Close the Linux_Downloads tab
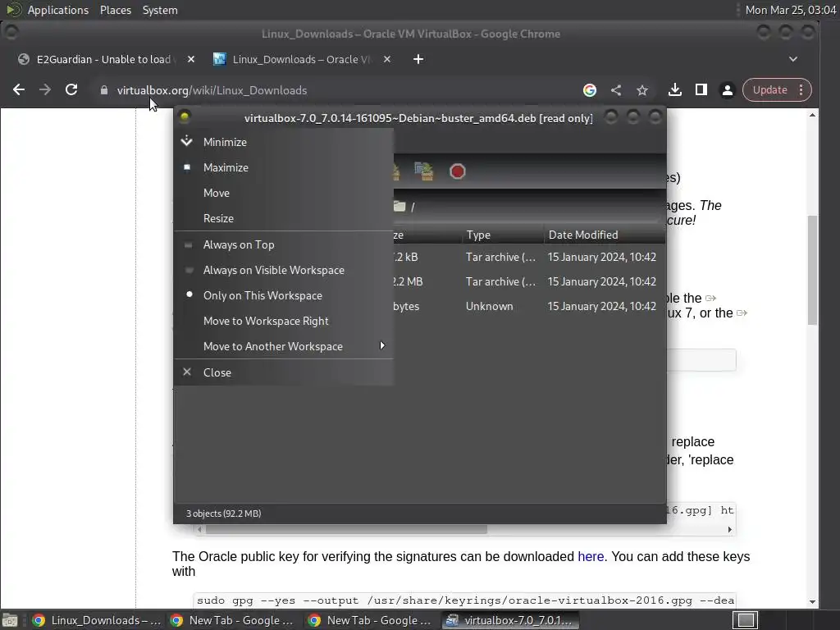Screen dimensions: 840x630 pos(387,59)
